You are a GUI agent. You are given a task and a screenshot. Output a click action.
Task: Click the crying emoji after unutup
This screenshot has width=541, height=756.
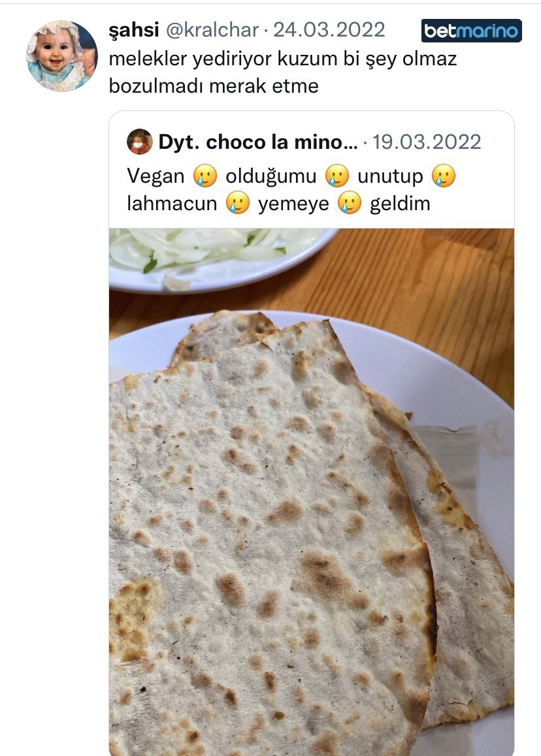tap(444, 176)
